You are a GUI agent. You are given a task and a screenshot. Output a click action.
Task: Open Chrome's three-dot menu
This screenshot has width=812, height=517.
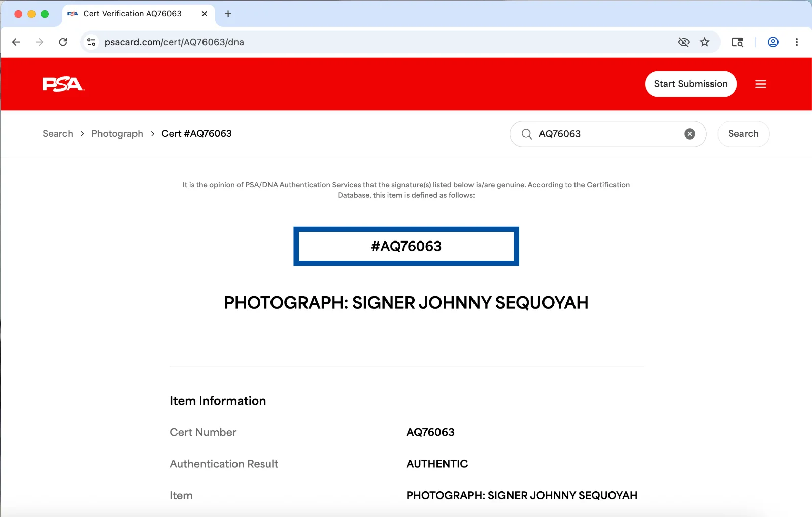coord(797,42)
